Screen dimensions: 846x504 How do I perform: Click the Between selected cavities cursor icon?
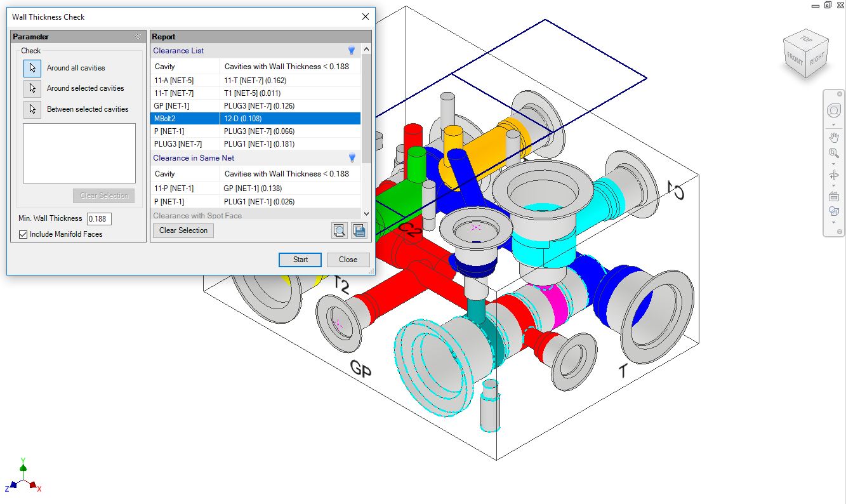32,109
